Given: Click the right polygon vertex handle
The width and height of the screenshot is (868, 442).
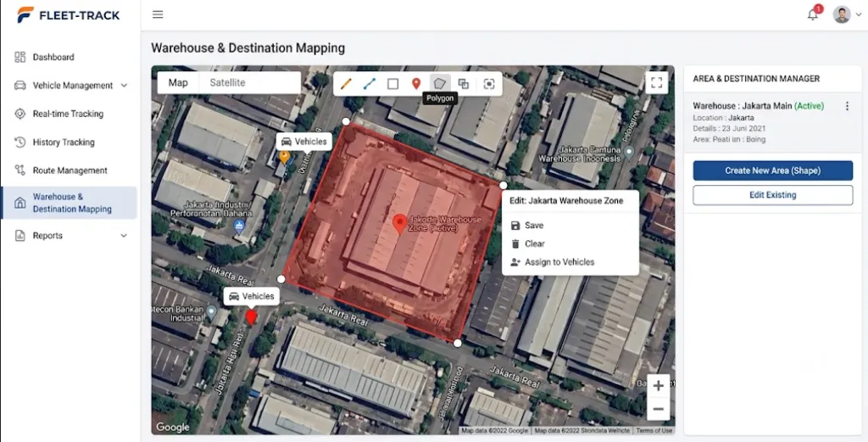Looking at the screenshot, I should tap(504, 186).
